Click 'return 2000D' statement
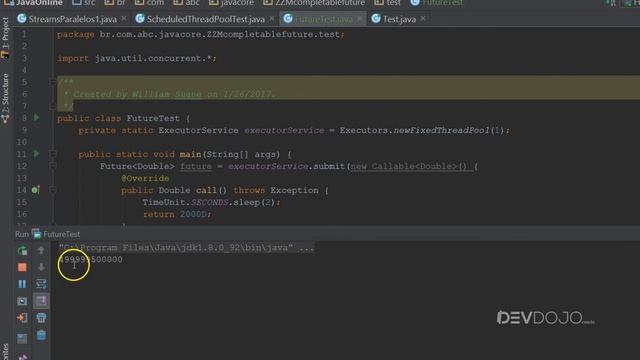640x360 pixels. [x=177, y=214]
